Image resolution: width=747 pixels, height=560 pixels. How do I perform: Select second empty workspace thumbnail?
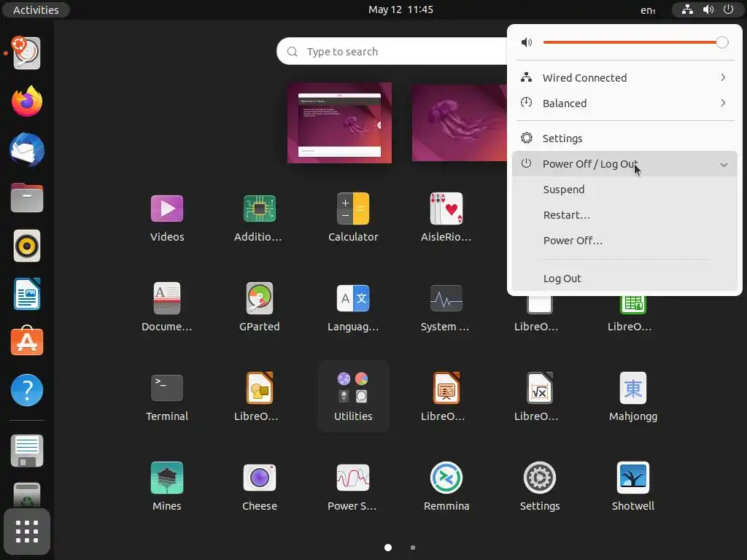460,122
